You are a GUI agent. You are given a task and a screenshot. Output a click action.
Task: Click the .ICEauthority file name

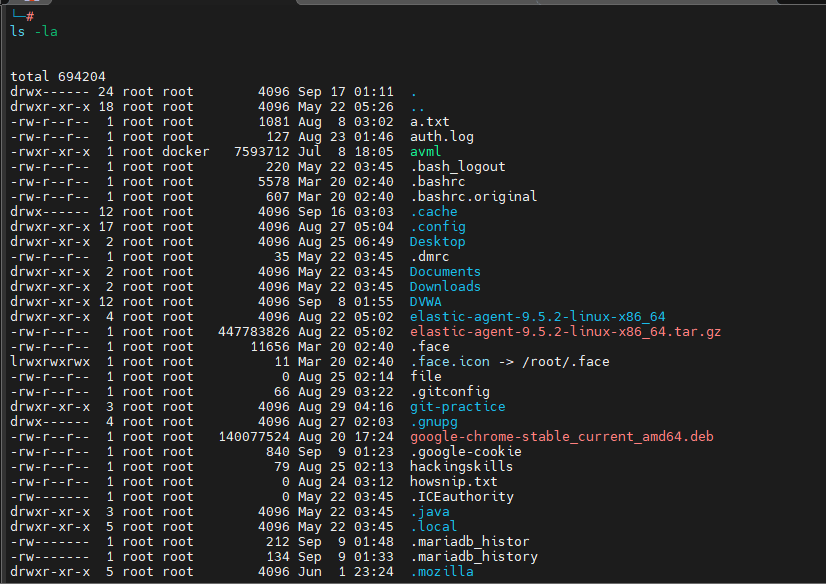(461, 497)
